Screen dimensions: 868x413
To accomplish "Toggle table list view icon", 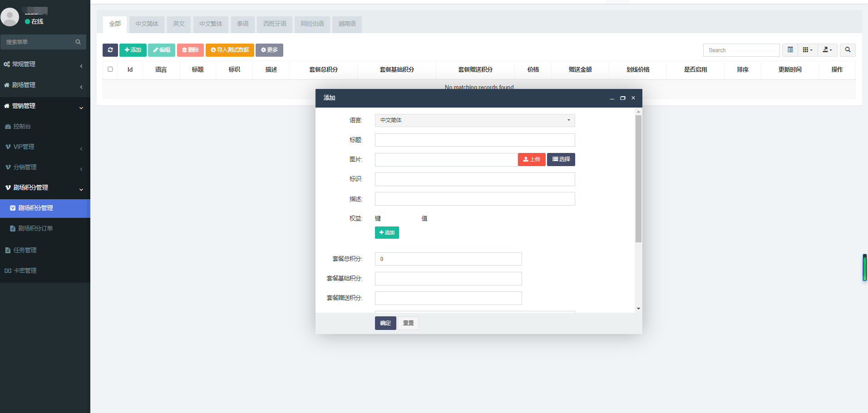I will [790, 50].
